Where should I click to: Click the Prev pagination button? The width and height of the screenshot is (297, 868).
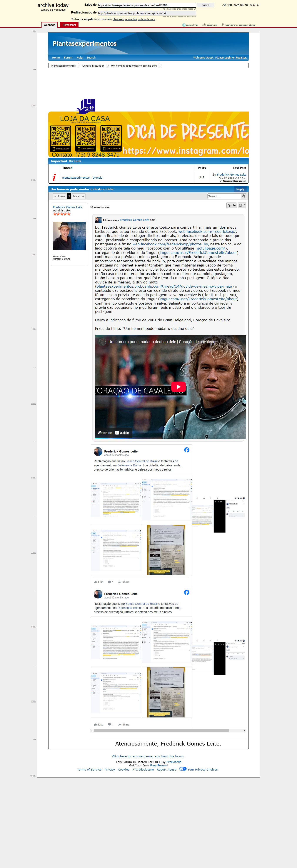click(x=60, y=196)
